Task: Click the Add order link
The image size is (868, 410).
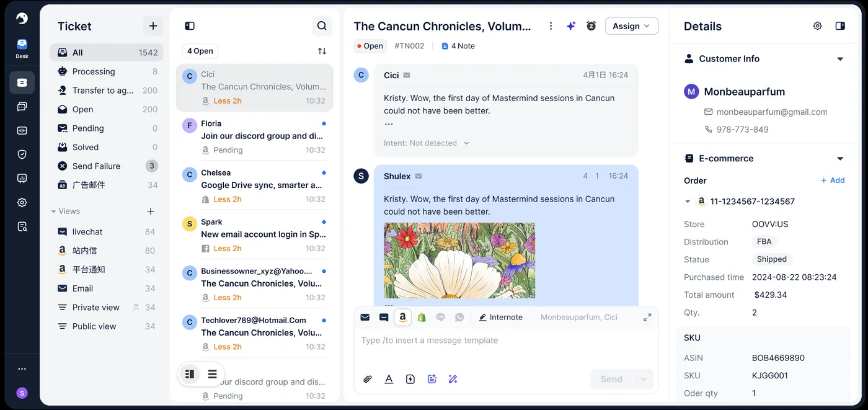Action: 833,180
